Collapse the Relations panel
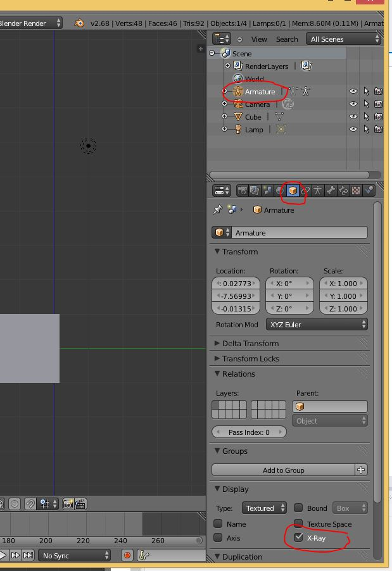392x571 pixels. (x=234, y=373)
